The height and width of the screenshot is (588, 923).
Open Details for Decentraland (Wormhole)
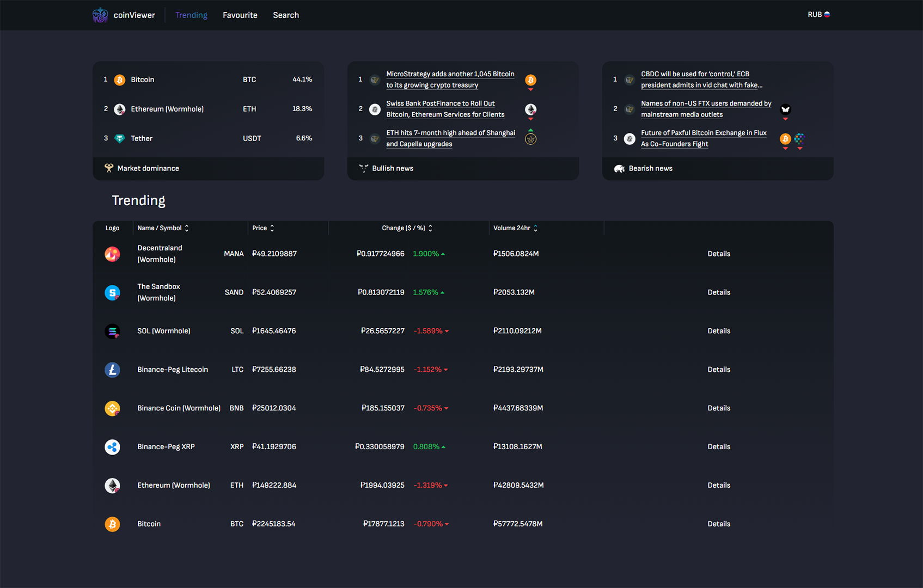coord(719,254)
